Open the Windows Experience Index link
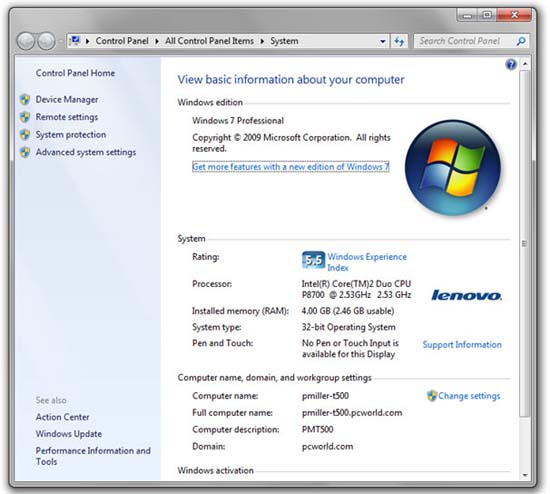Image resolution: width=550 pixels, height=494 pixels. [367, 262]
